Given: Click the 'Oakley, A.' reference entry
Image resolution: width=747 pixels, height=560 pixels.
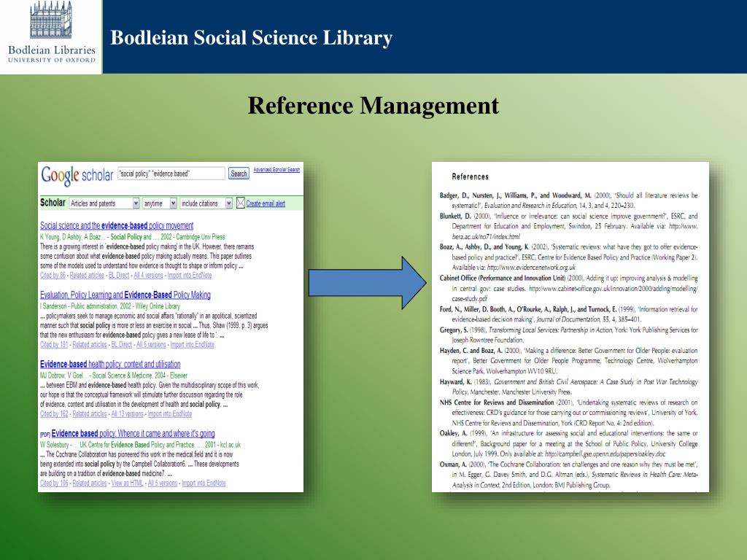Looking at the screenshot, I should [x=568, y=443].
